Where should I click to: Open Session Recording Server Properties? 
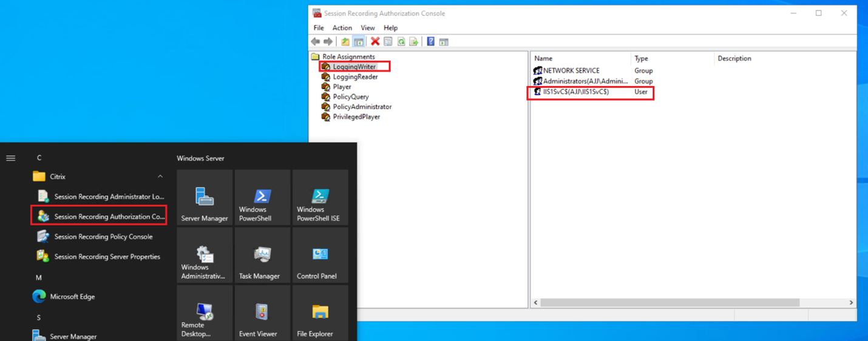pyautogui.click(x=98, y=257)
